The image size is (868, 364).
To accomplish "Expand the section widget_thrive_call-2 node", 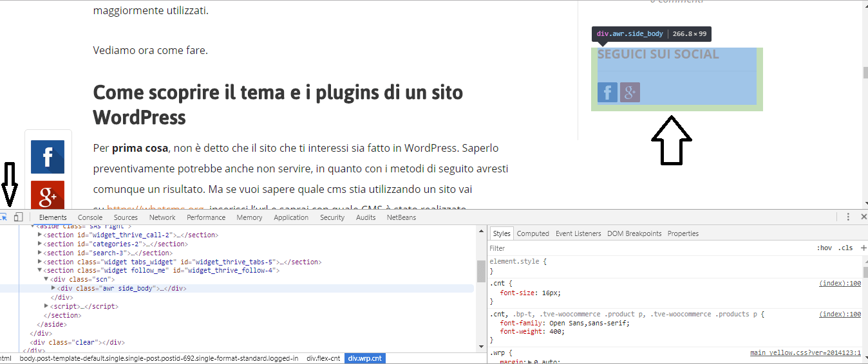I will click(x=40, y=235).
